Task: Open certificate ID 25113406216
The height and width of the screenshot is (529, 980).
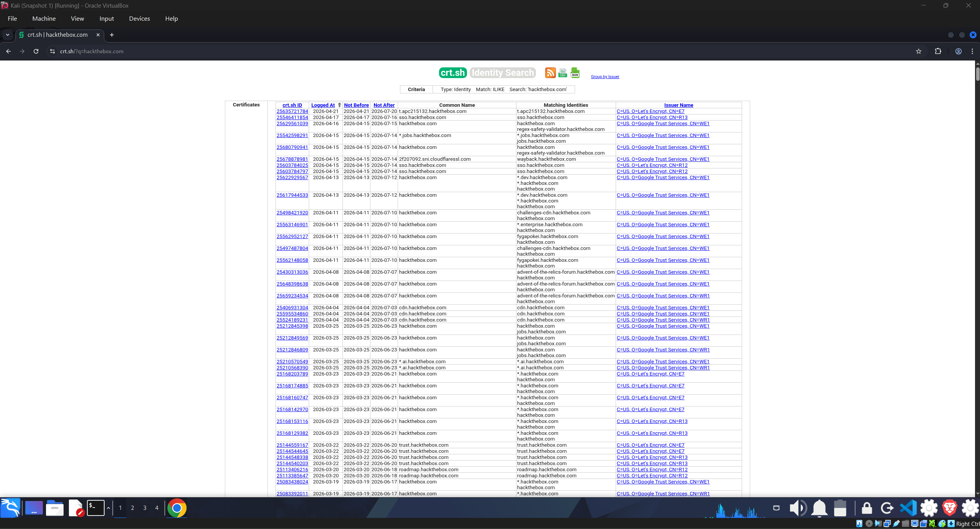Action: [292, 470]
